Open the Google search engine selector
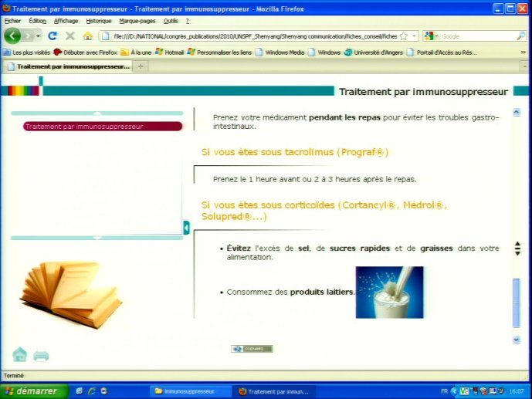532x399 pixels. pyautogui.click(x=431, y=36)
